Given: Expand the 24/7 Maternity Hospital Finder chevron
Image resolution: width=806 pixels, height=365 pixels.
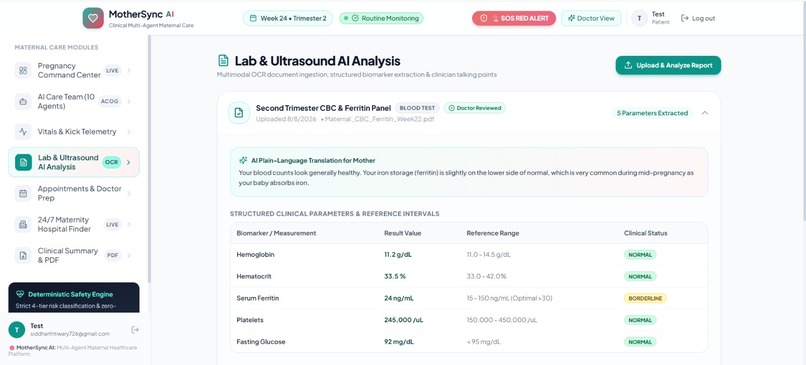Looking at the screenshot, I should [129, 224].
